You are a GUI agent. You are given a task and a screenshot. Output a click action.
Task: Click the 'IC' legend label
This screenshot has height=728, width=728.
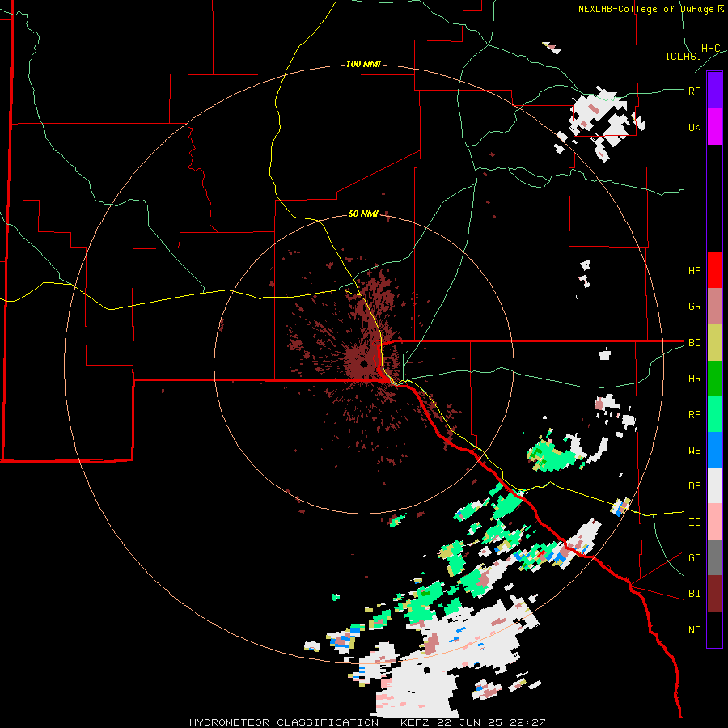(694, 523)
